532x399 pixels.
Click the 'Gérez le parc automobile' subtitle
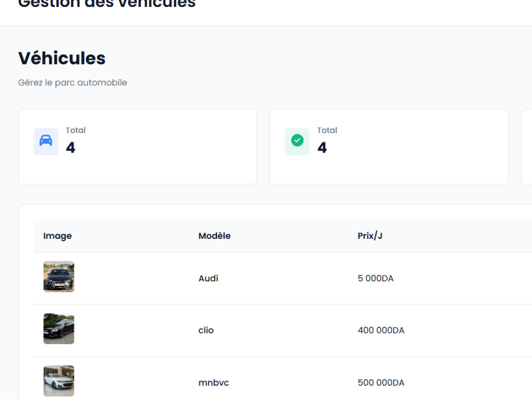(x=72, y=82)
